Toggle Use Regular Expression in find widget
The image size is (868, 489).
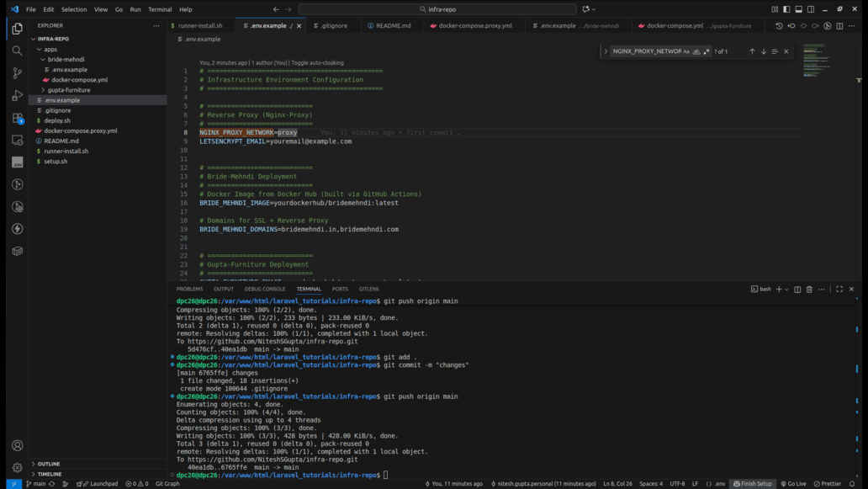pos(707,51)
